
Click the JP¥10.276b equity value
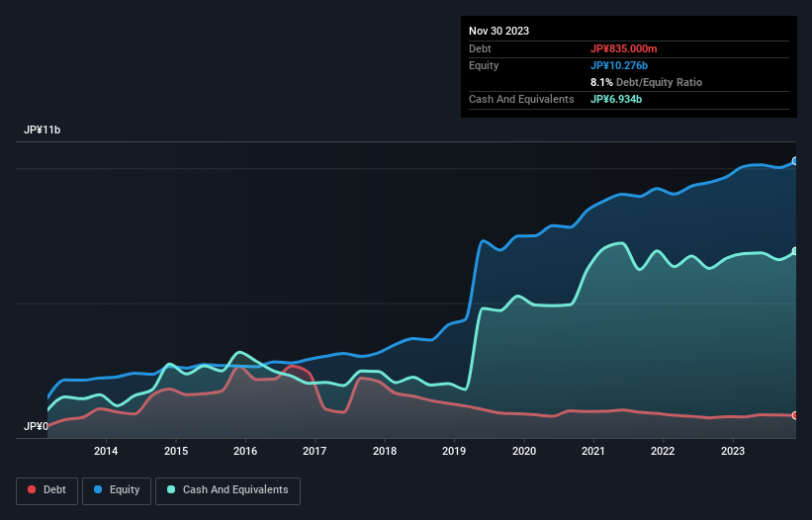tap(619, 65)
